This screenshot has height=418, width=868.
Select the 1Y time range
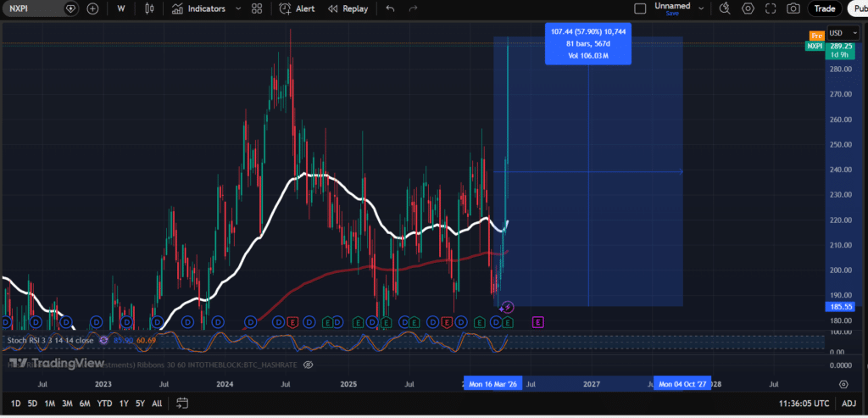click(x=124, y=404)
